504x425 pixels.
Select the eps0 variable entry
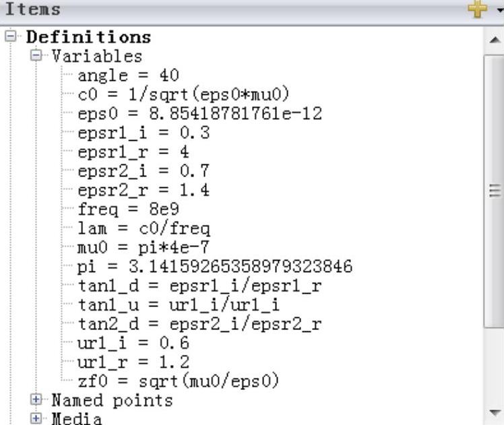(x=199, y=114)
